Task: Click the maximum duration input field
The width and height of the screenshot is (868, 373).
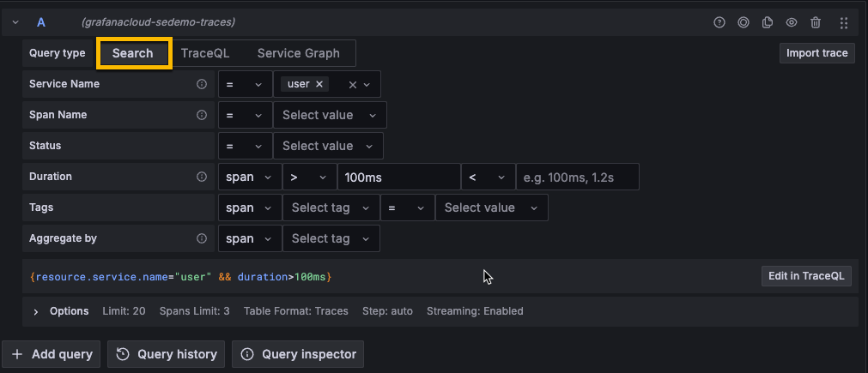Action: pyautogui.click(x=577, y=177)
